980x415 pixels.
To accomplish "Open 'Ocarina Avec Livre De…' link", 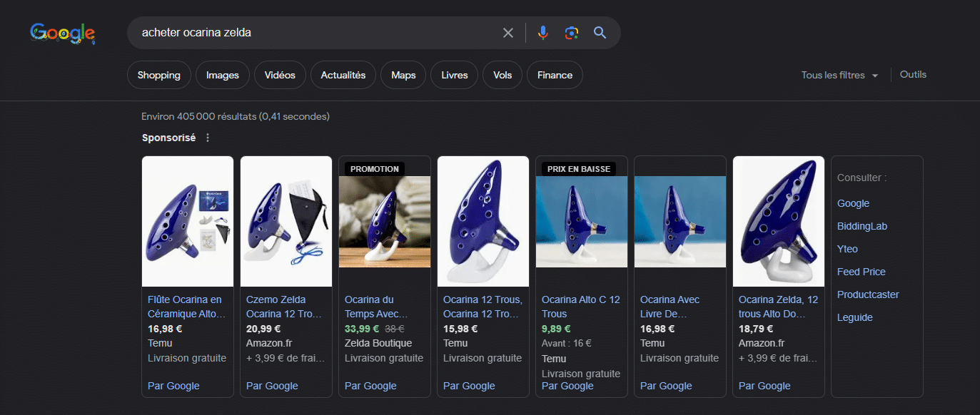I will click(670, 307).
